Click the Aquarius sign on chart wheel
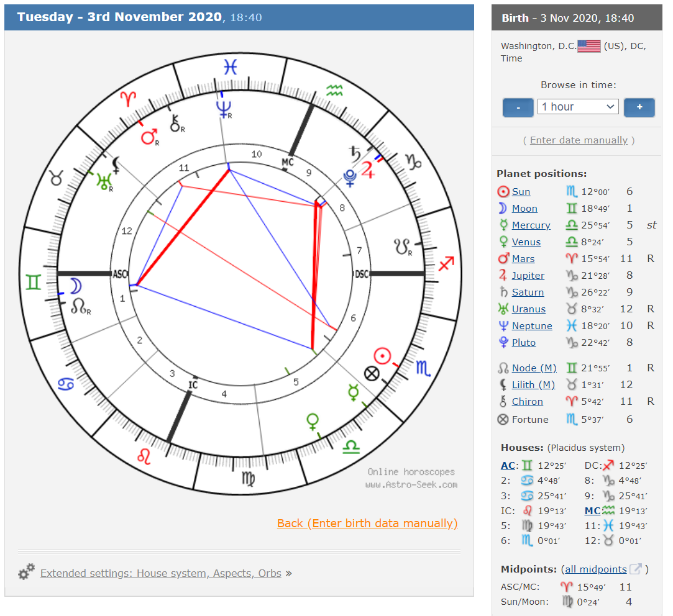Screen dimensions: 673x616 [334, 90]
